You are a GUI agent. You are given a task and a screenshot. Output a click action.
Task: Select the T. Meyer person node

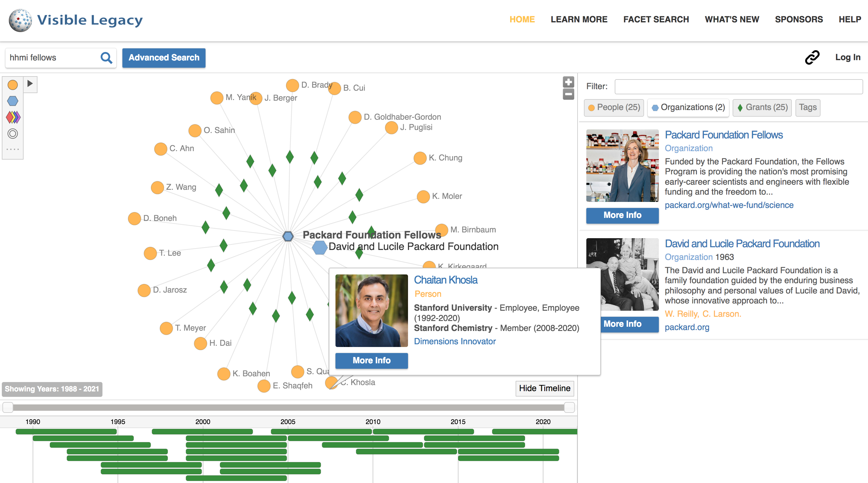tap(166, 328)
